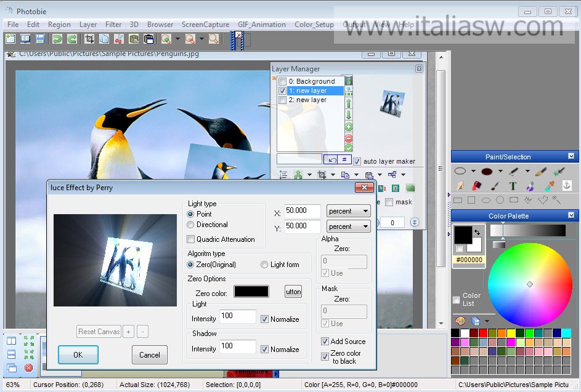Click the open-book Browse toolbar icon

coord(25,39)
